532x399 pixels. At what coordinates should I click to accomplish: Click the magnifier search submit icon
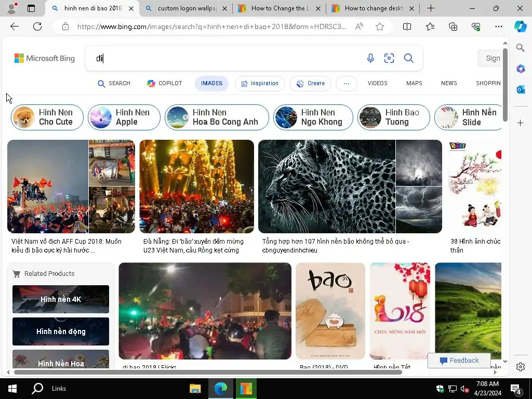408,58
